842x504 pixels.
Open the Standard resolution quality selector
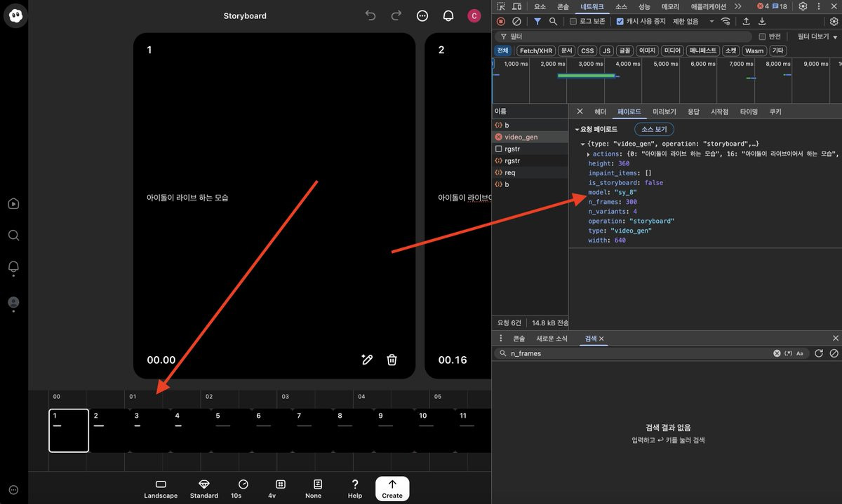click(204, 489)
